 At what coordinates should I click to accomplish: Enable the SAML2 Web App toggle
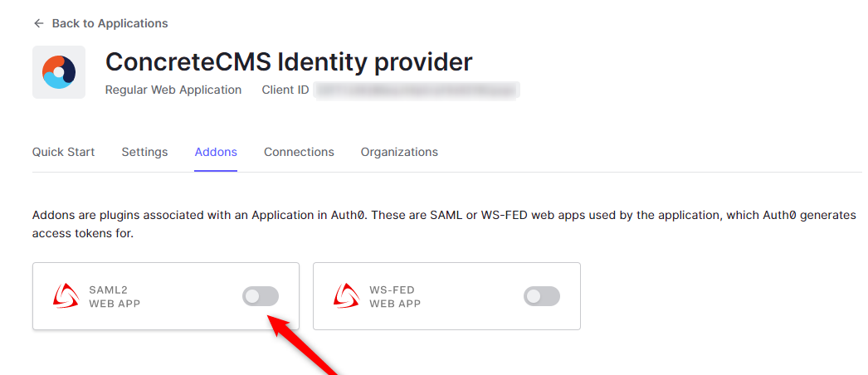click(x=261, y=296)
